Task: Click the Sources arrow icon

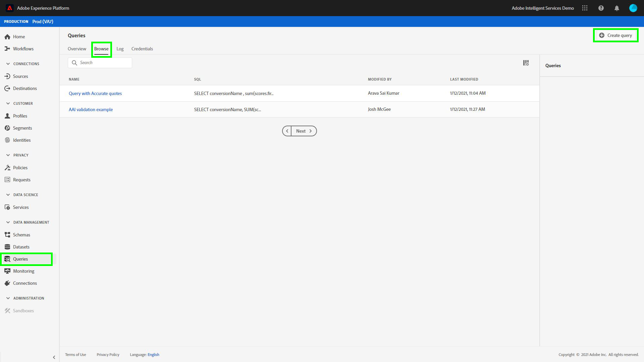Action: pyautogui.click(x=7, y=76)
